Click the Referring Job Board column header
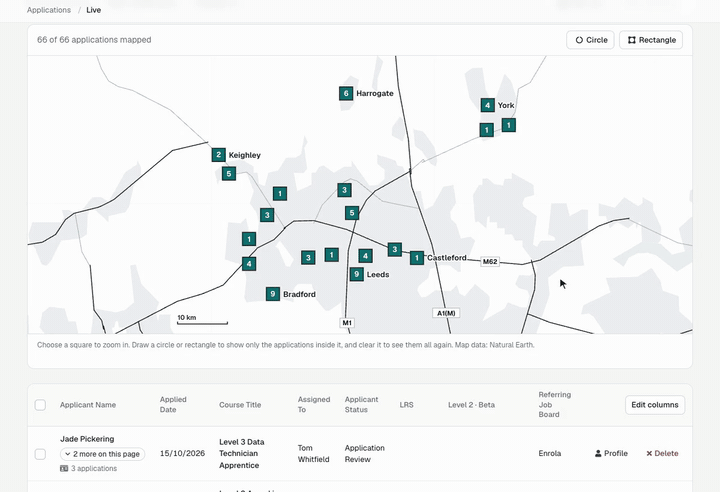 (x=555, y=405)
